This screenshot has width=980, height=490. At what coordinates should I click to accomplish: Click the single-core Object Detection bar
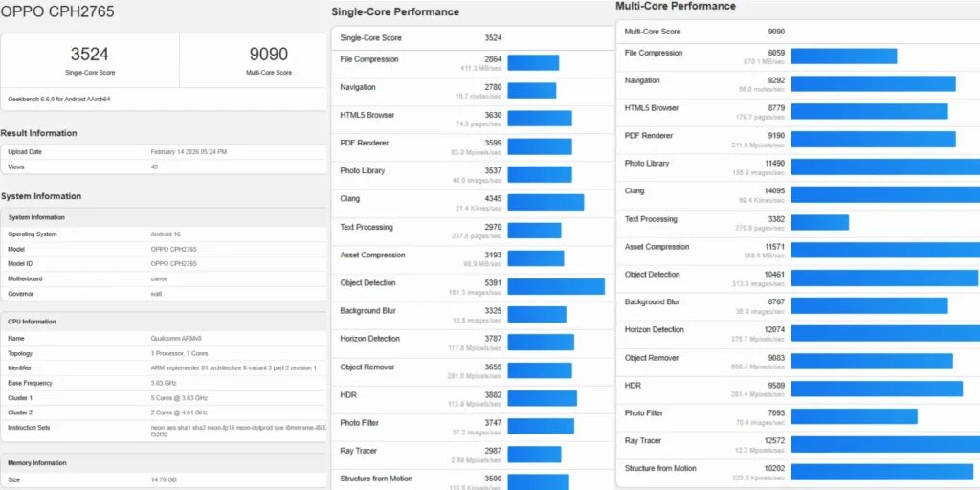[x=556, y=286]
